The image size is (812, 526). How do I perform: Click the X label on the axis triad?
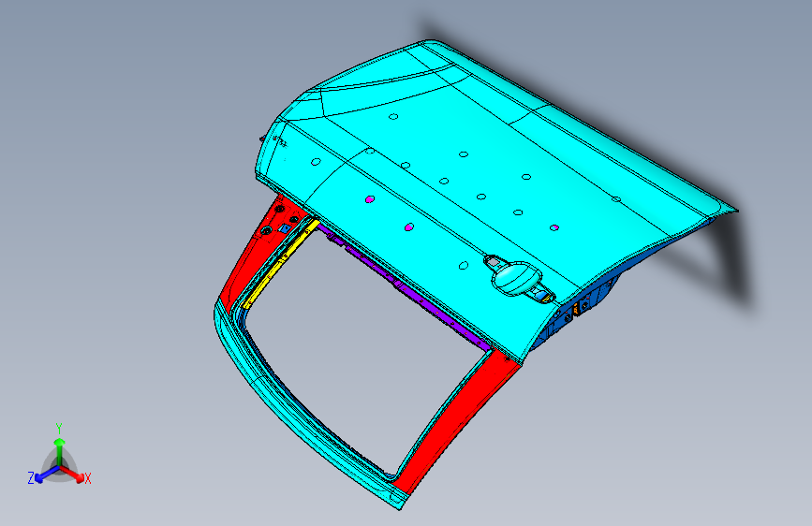tap(88, 478)
